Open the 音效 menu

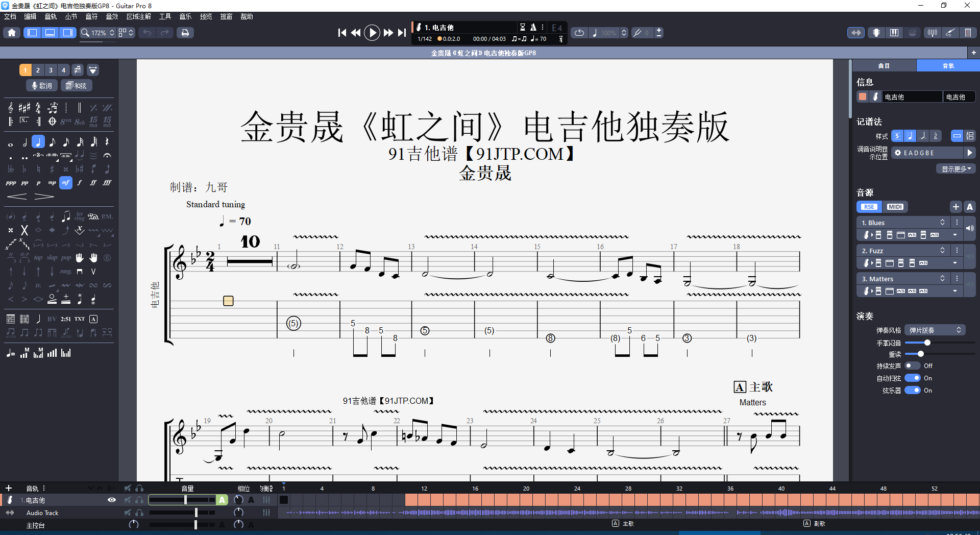click(112, 16)
